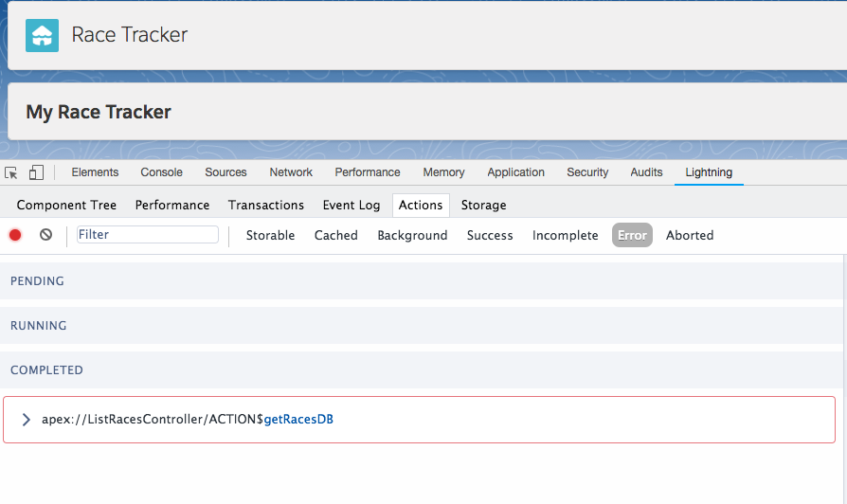Toggle the Error filter
This screenshot has width=847, height=504.
click(632, 235)
